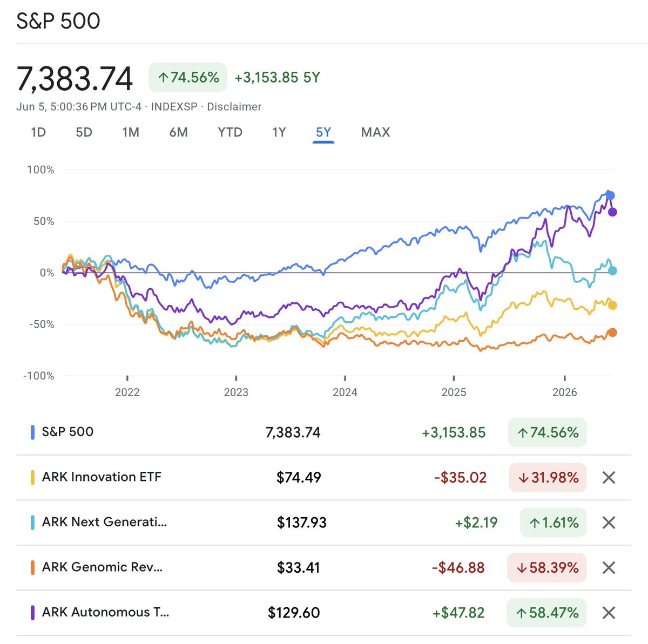
Task: Click the $33.41 price value
Action: 298,568
